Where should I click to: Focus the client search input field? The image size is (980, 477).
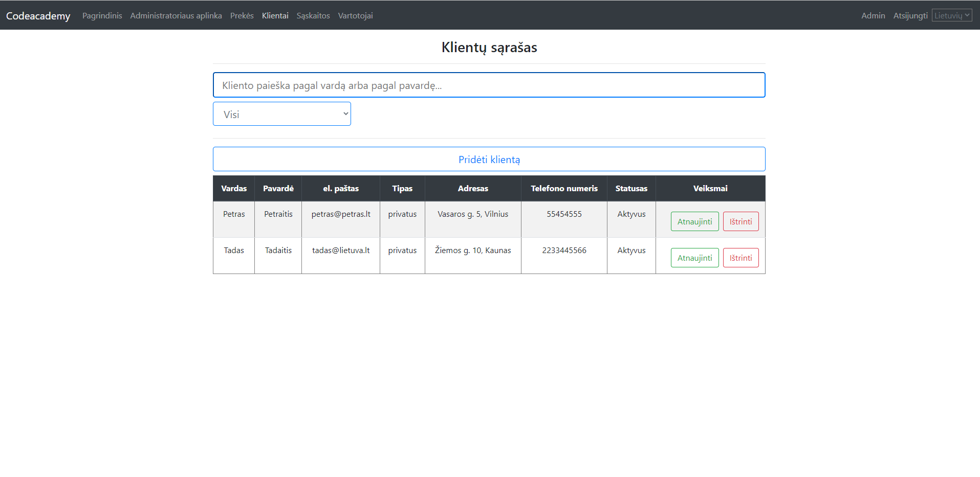[x=489, y=85]
